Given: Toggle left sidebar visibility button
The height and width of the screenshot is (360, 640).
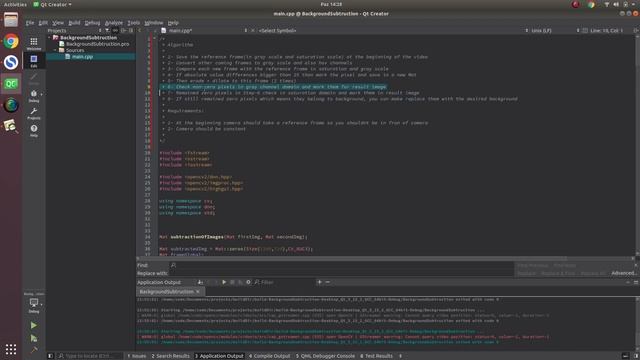Looking at the screenshot, I should pyautogui.click(x=51, y=356).
